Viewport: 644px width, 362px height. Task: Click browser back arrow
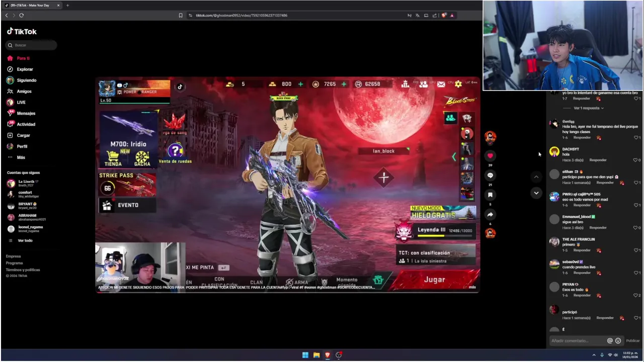7,16
